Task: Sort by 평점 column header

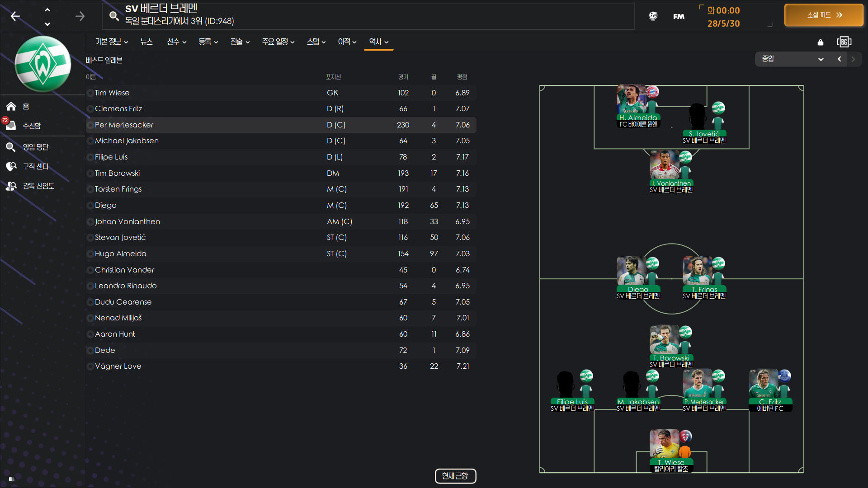Action: (x=462, y=77)
